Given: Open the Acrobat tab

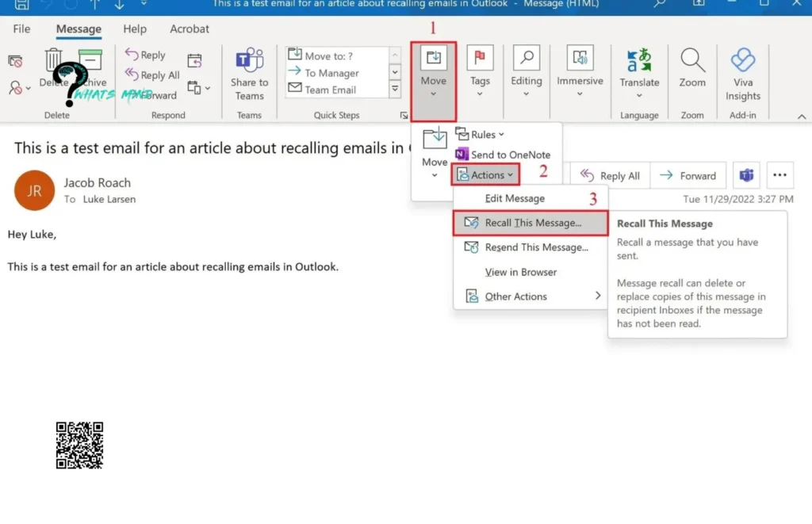Looking at the screenshot, I should coord(189,29).
